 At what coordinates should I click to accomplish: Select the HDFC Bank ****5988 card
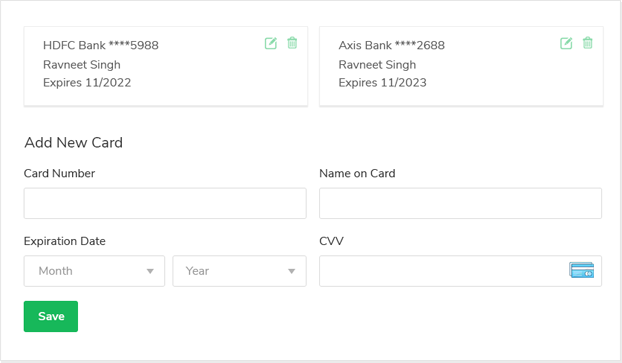click(x=166, y=66)
